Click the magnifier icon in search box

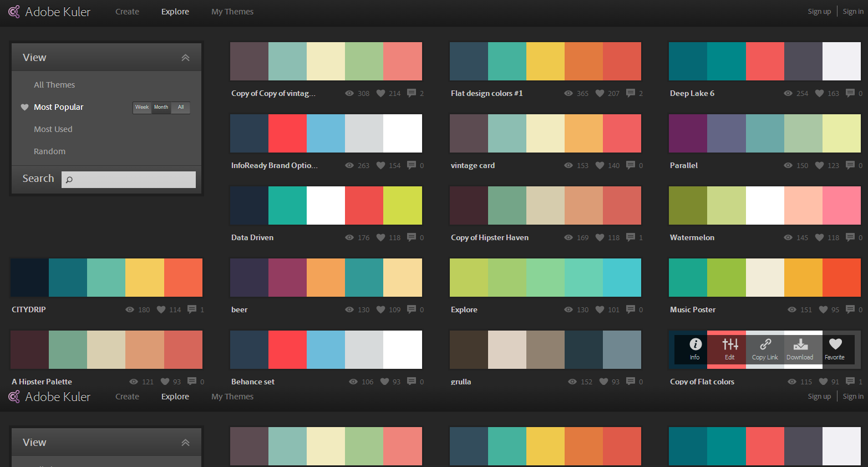pos(69,180)
